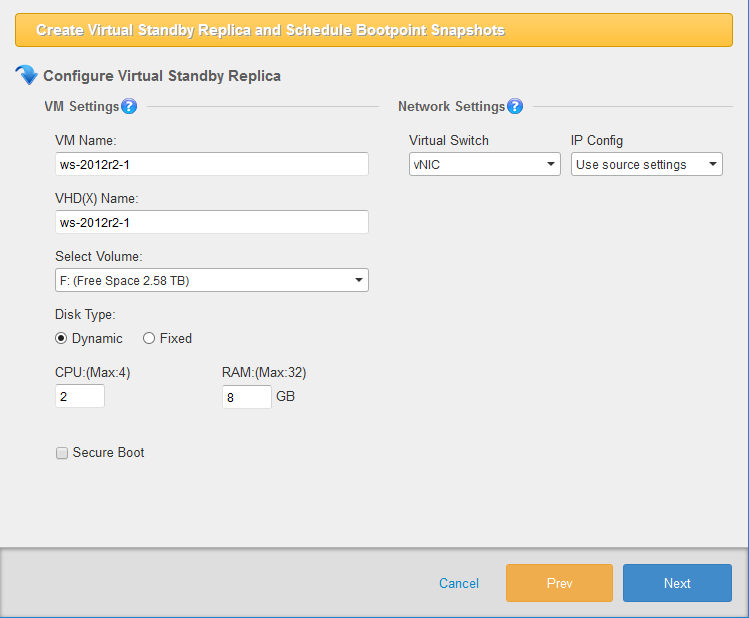Screen dimensions: 749x618
Task: Click the Secure Boot label text
Action: click(x=108, y=453)
